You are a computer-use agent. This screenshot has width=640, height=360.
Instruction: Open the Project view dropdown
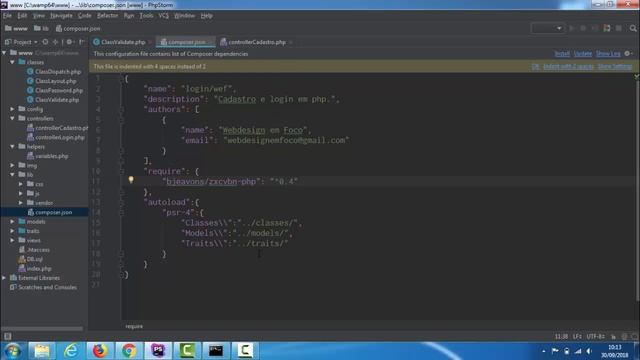pyautogui.click(x=21, y=42)
